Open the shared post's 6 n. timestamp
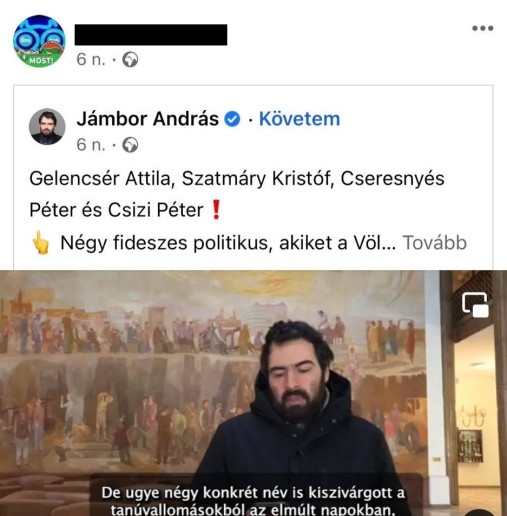507x516 pixels. [91, 145]
